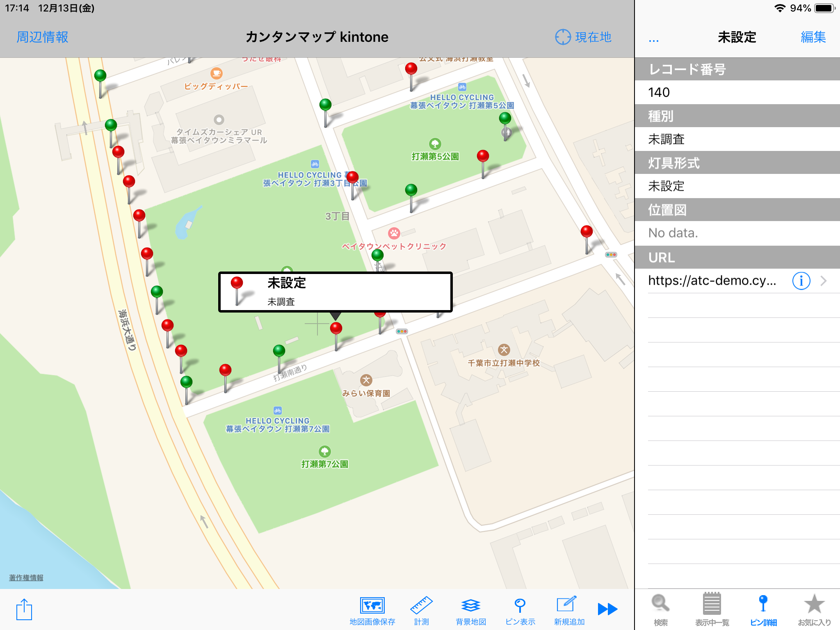
Task: Switch to the 表示中一覧 list tab
Action: coord(712,610)
